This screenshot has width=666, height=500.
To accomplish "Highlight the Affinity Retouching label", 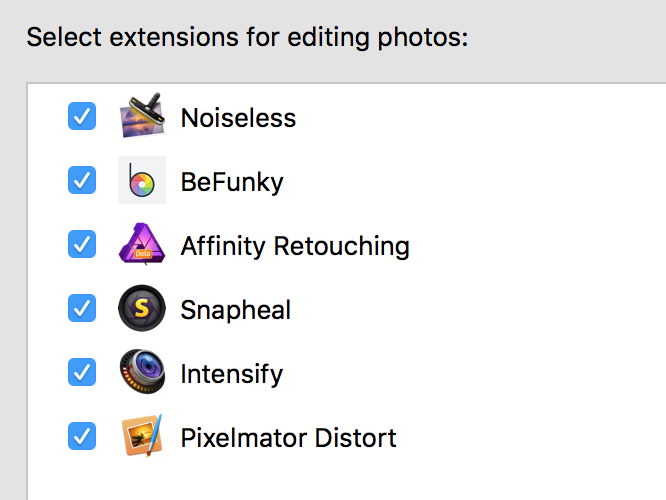I will tap(295, 246).
